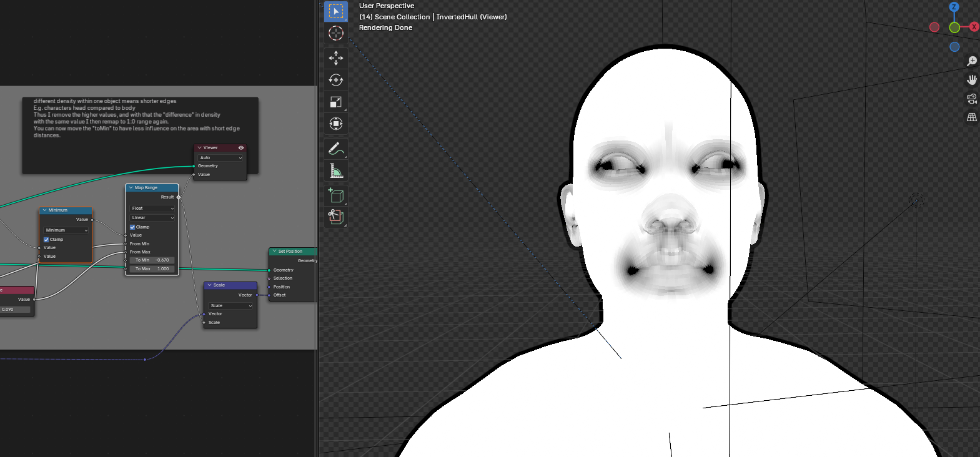Viewport: 980px width, 457px height.
Task: Activate the 3D Cursor tool
Action: pos(336,33)
